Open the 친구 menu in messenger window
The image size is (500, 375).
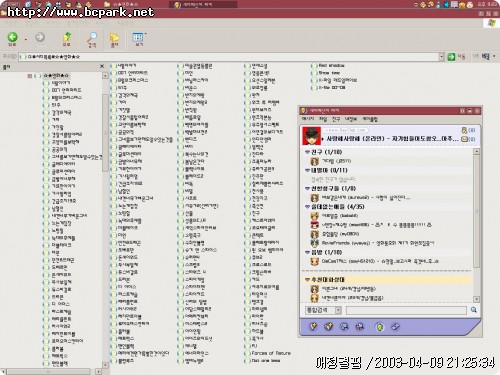336,119
